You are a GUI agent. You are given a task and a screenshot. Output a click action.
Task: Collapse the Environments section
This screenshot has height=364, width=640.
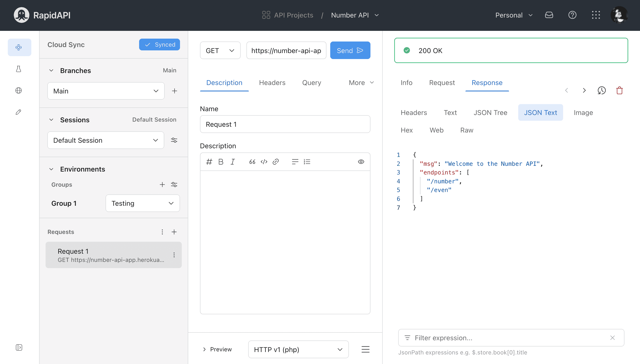(x=51, y=169)
